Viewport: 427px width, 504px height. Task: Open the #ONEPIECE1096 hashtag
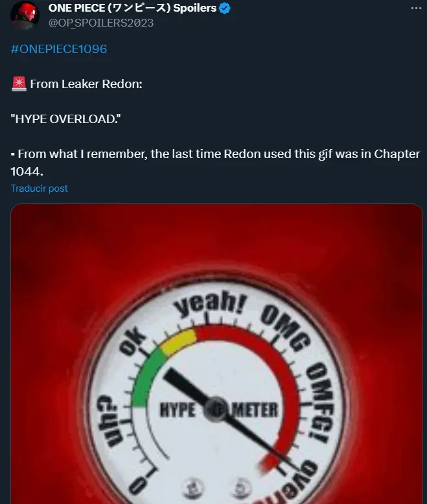tap(59, 49)
